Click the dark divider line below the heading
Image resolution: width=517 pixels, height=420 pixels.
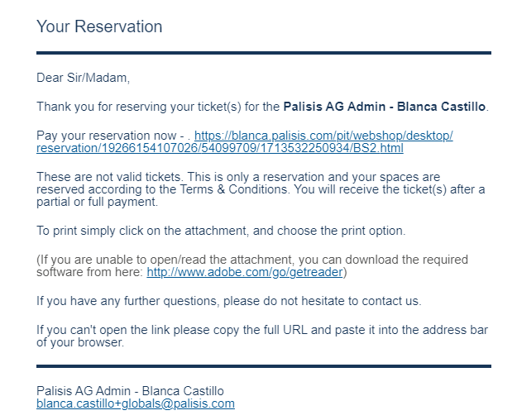coord(264,53)
